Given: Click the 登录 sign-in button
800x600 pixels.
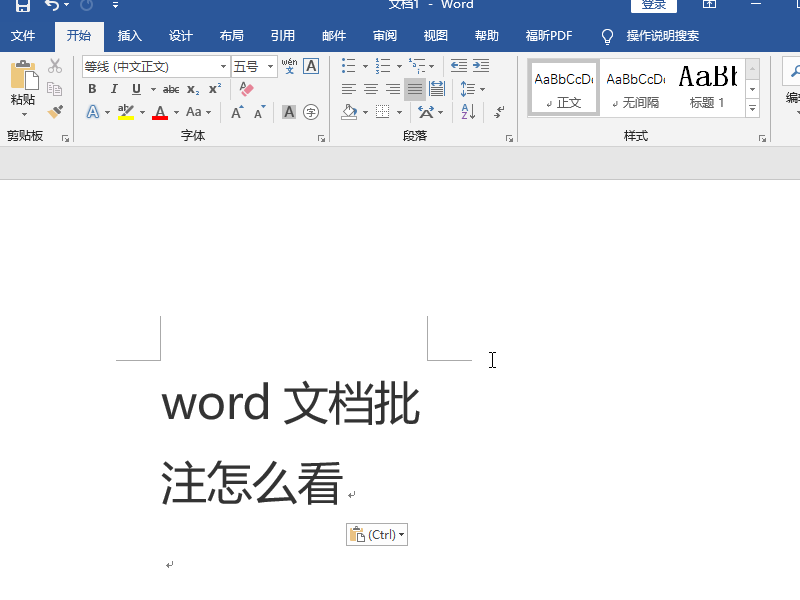Looking at the screenshot, I should pyautogui.click(x=653, y=5).
